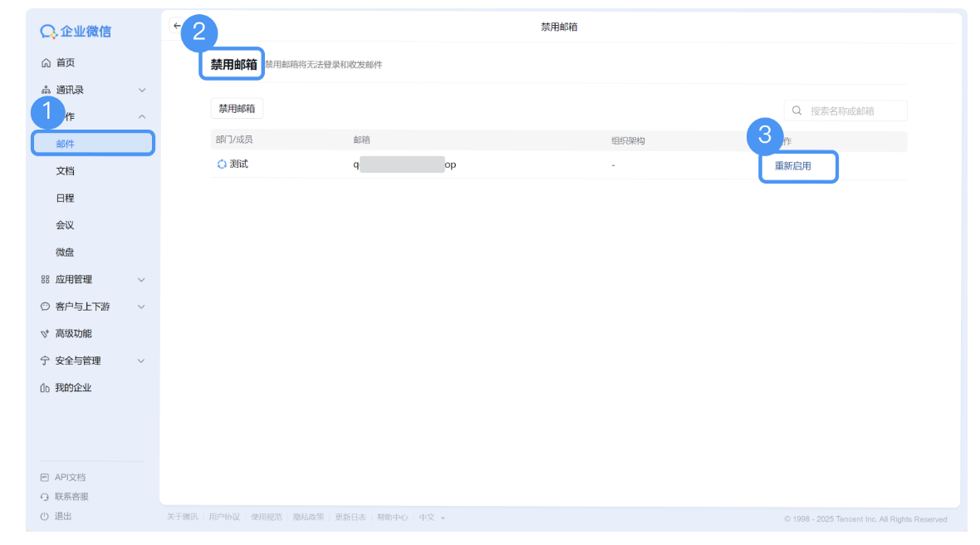Click the API文档 document icon
The width and height of the screenshot is (980, 545).
pos(44,478)
